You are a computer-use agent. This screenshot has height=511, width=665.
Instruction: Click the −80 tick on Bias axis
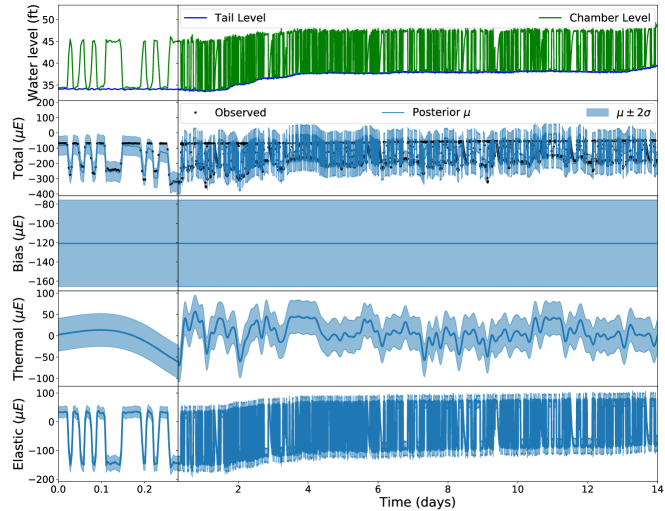[x=45, y=204]
